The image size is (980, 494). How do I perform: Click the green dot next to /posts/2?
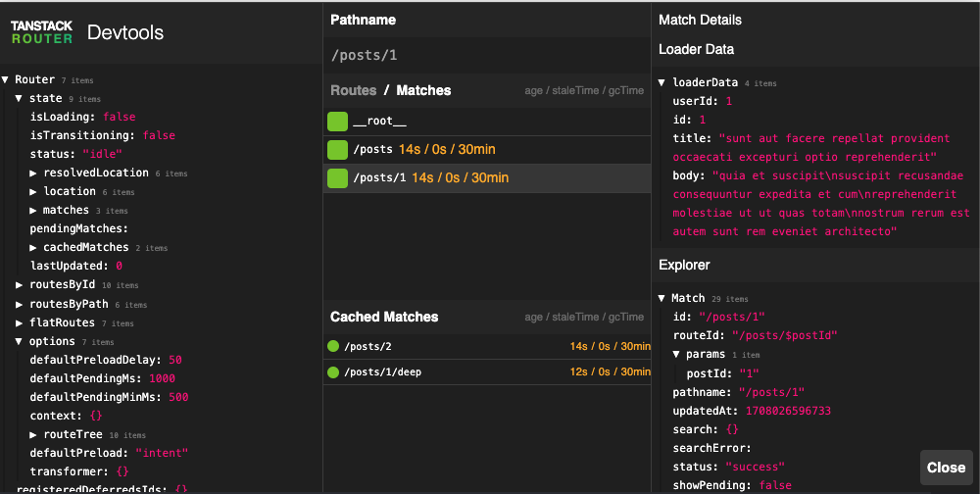333,346
